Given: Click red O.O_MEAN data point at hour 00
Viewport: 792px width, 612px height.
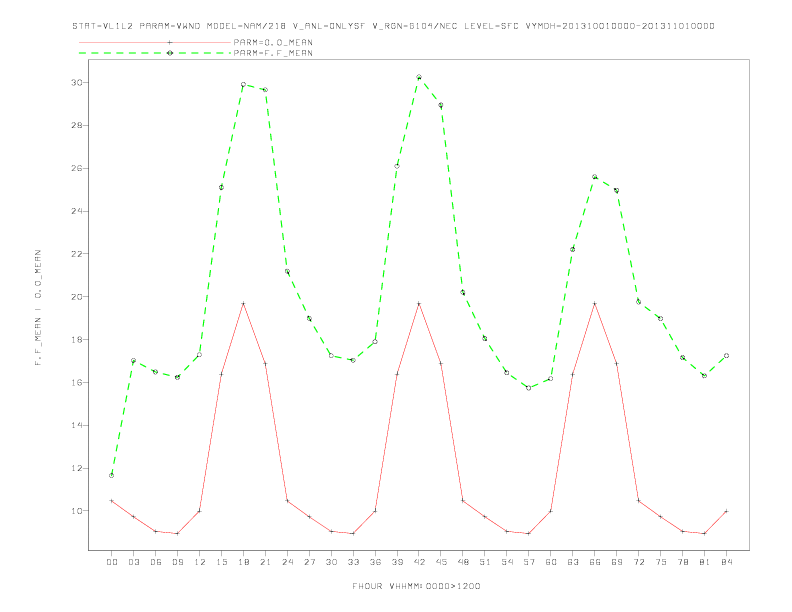Looking at the screenshot, I should tap(112, 500).
